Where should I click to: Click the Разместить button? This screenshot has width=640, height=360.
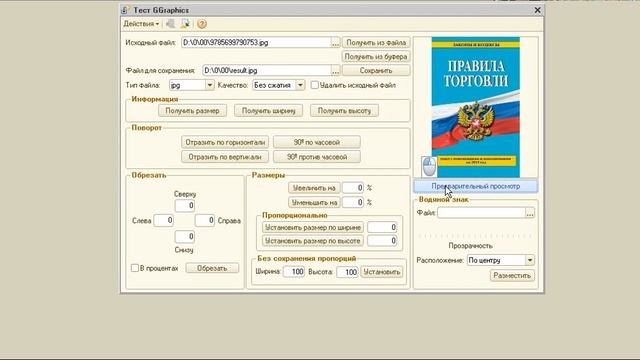512,276
